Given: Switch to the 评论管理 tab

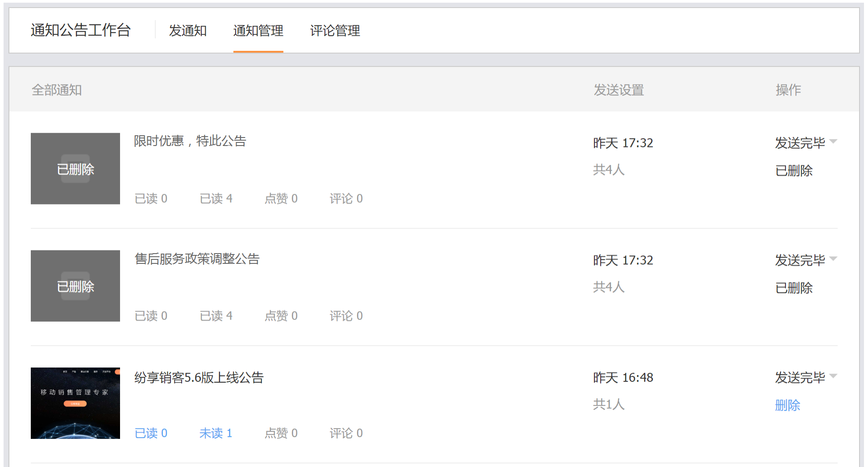Looking at the screenshot, I should click(x=335, y=30).
